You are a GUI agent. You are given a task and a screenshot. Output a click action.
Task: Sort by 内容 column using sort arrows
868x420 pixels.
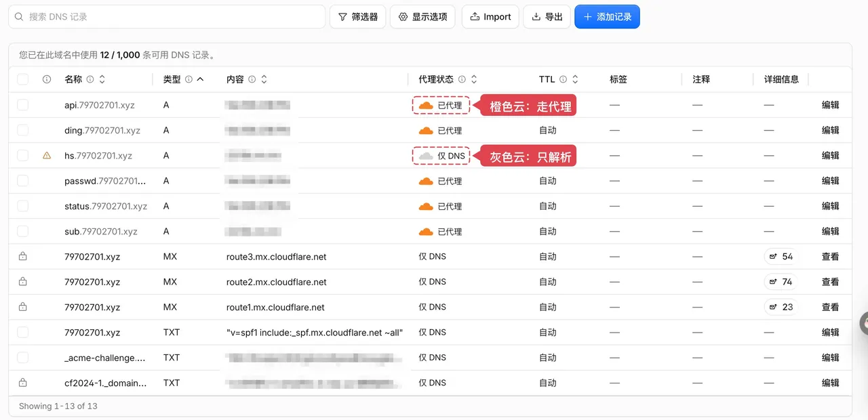(264, 79)
